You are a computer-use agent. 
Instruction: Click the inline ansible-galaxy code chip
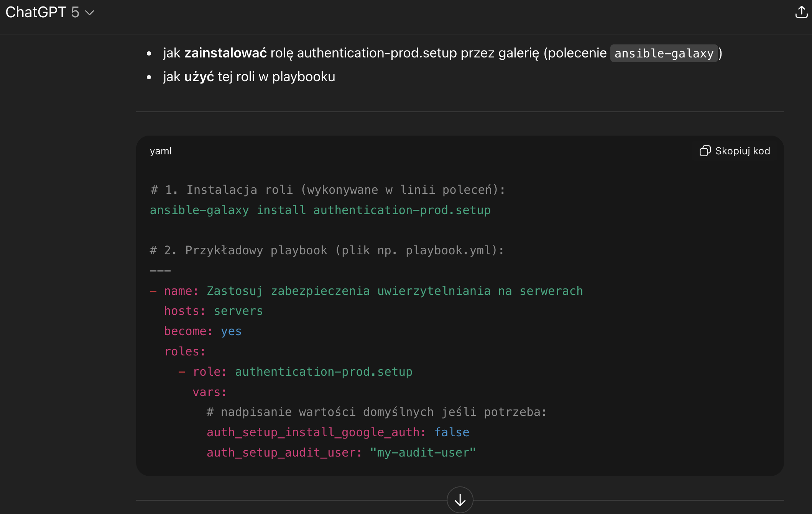pos(664,53)
